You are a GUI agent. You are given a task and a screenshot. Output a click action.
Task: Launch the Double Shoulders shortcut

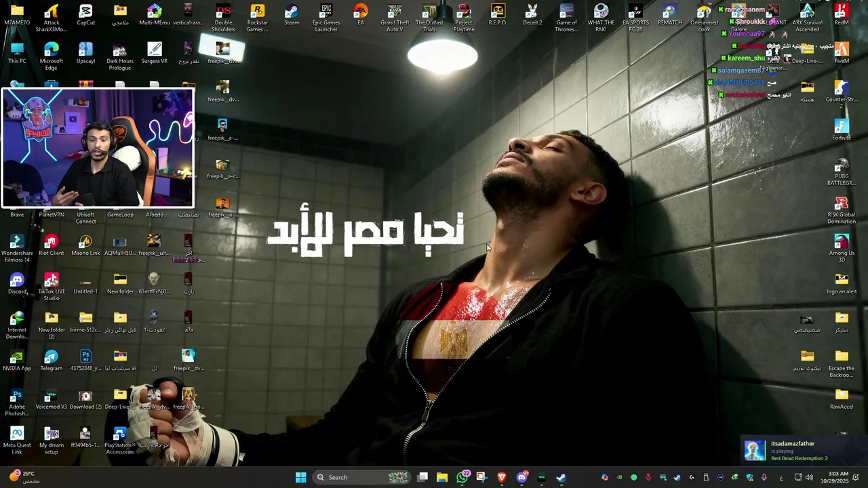(x=223, y=18)
